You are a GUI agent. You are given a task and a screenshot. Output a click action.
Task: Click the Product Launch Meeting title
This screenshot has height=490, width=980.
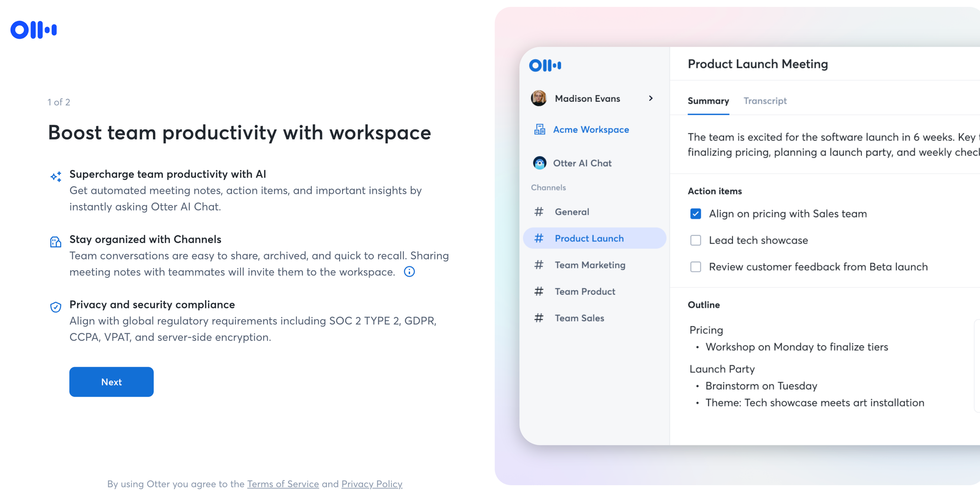(758, 64)
